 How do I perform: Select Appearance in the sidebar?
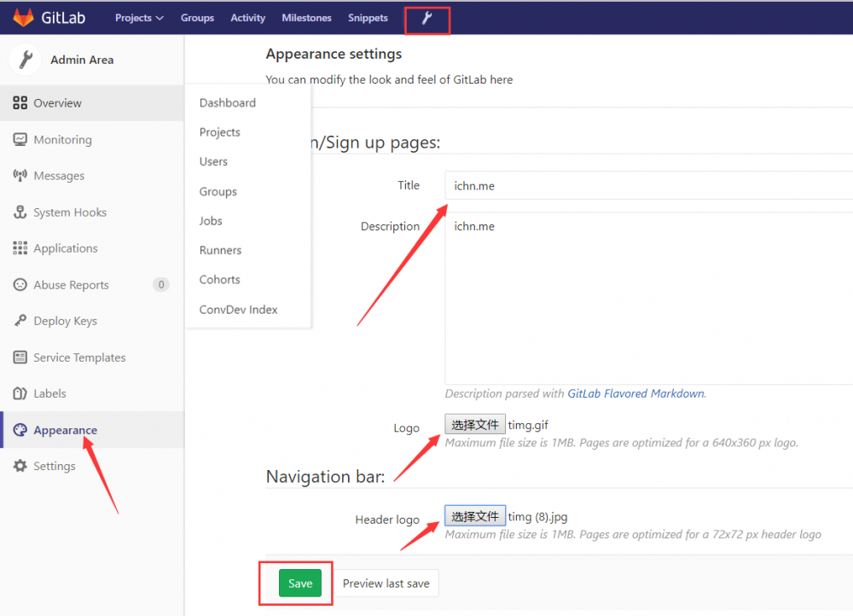tap(92, 430)
